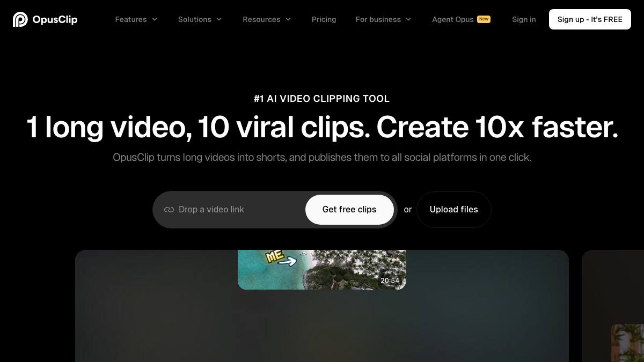The image size is (644, 362).
Task: Click the Get free clips button
Action: pyautogui.click(x=349, y=210)
